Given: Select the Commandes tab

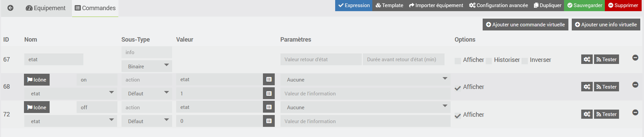Looking at the screenshot, I should pos(95,8).
